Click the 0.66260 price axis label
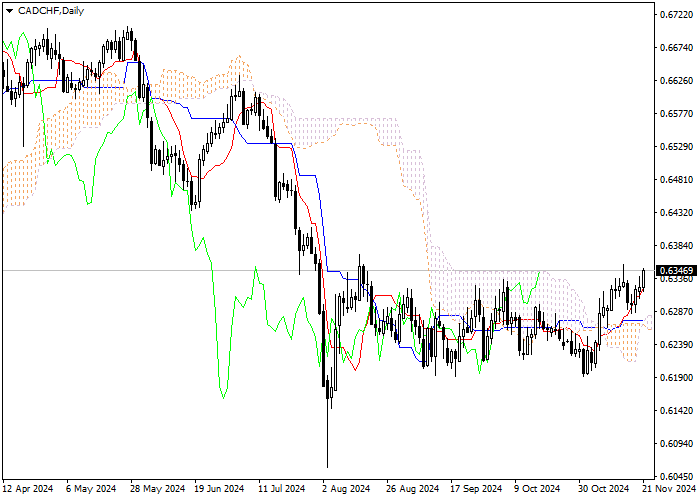The image size is (700, 500). pyautogui.click(x=676, y=81)
